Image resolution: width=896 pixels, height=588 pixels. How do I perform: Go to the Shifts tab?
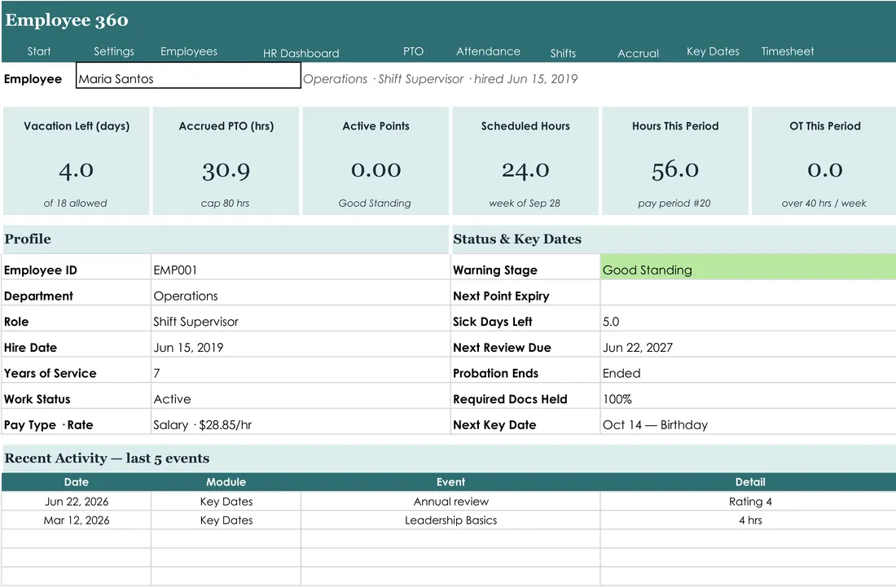point(563,53)
